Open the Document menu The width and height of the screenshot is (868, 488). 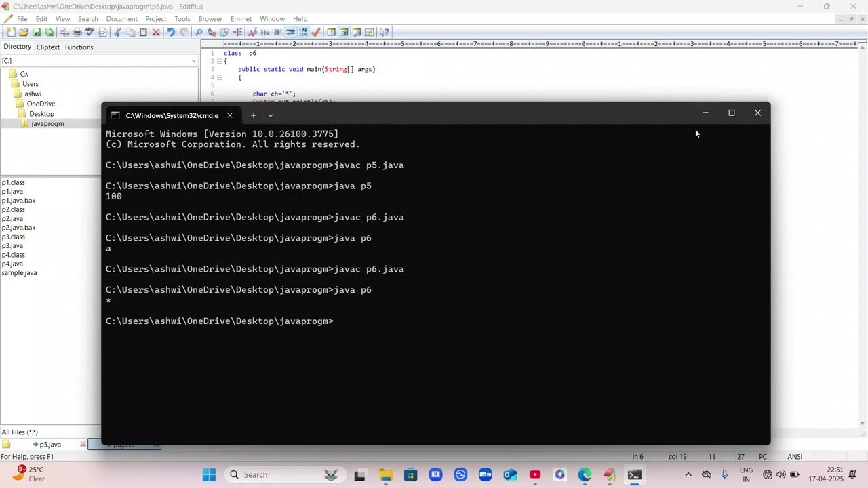pos(121,19)
